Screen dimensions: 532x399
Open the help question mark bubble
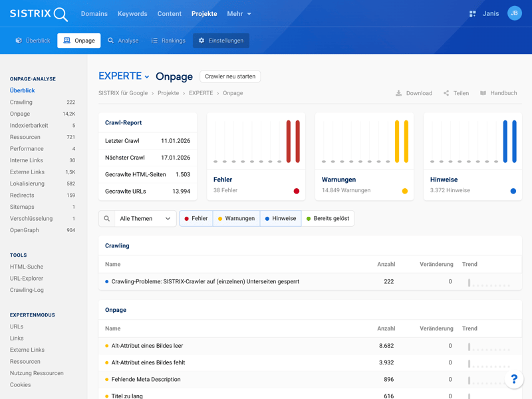pyautogui.click(x=513, y=379)
